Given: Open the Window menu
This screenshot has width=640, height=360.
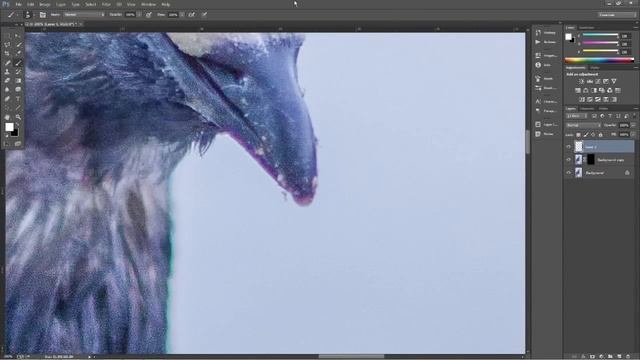Looking at the screenshot, I should tap(148, 4).
